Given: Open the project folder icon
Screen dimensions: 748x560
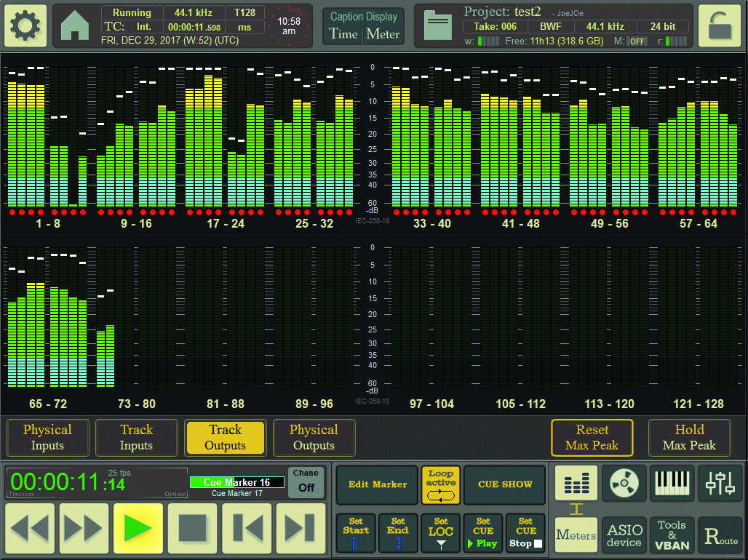Looking at the screenshot, I should (x=437, y=26).
